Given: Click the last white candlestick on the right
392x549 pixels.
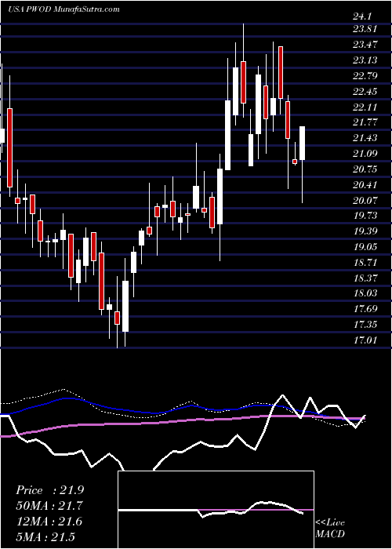Looking at the screenshot, I should 302,144.
